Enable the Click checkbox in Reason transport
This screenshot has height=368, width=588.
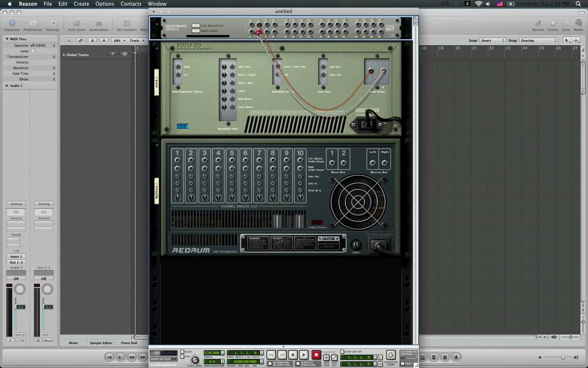point(182,352)
